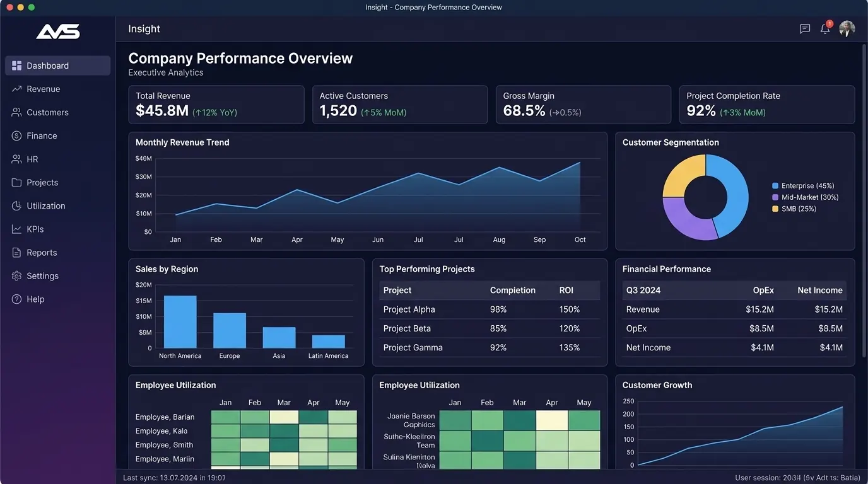Screen dimensions: 868x484
Task: Click the Insight header title
Action: coord(144,29)
